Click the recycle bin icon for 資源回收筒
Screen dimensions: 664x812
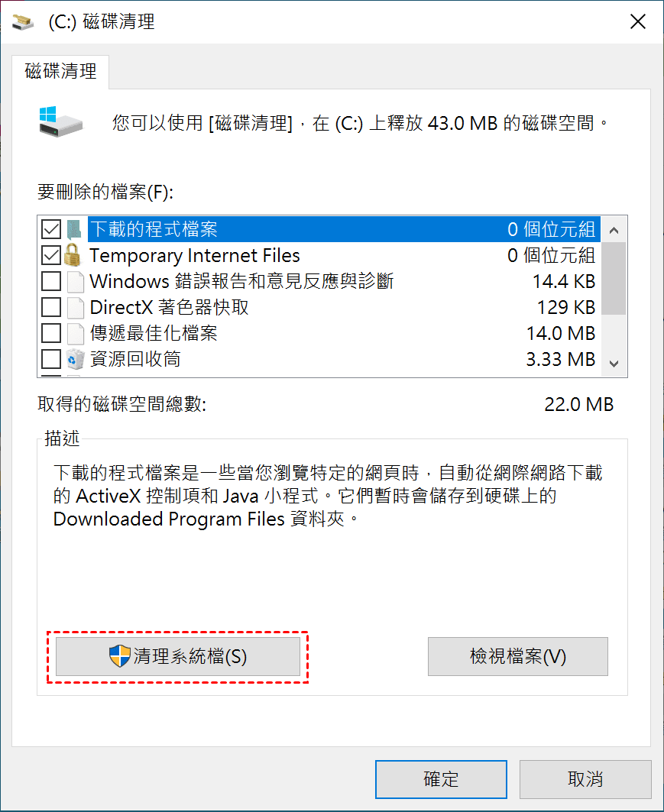coord(74,359)
